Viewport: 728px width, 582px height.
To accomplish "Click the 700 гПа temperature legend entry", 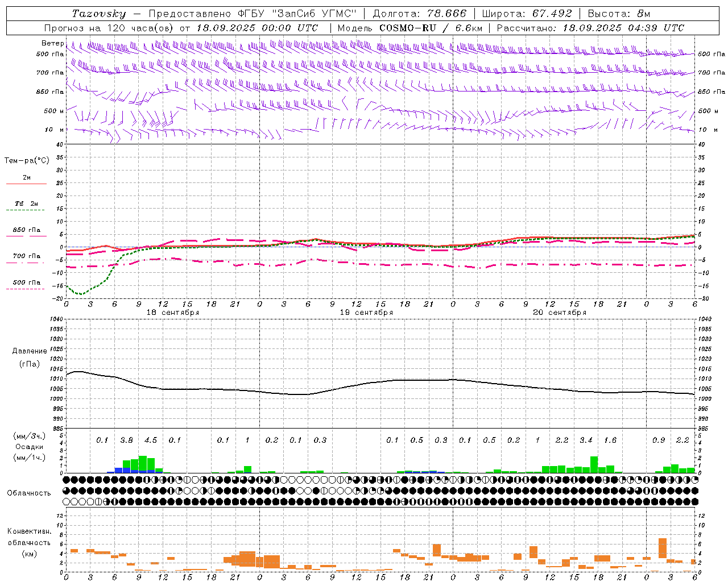I will [x=27, y=256].
